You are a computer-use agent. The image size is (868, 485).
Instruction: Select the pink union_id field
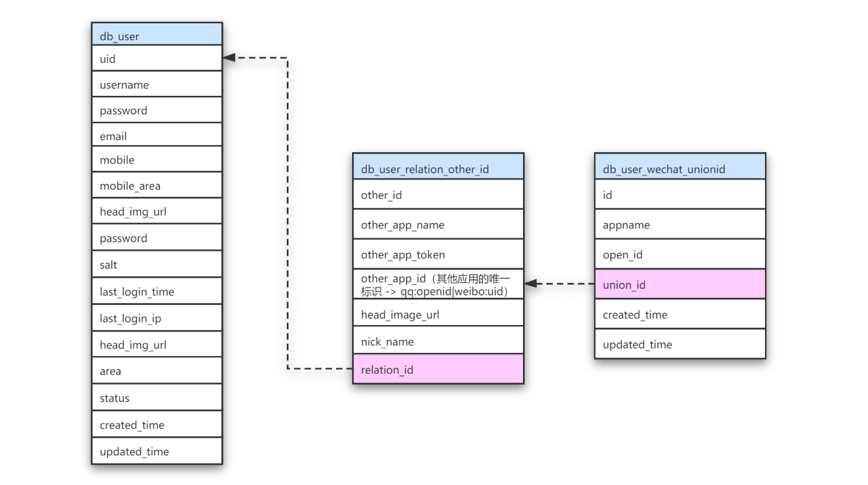tap(680, 284)
